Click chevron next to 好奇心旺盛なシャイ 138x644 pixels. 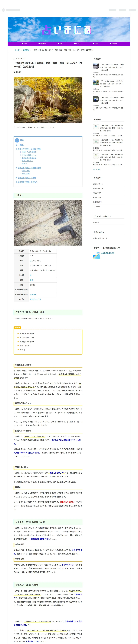21,155
